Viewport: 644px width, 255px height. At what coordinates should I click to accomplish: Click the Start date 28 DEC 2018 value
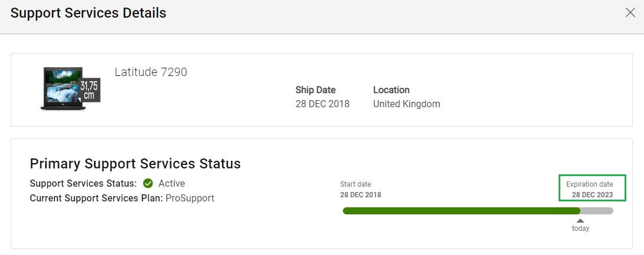pos(361,195)
